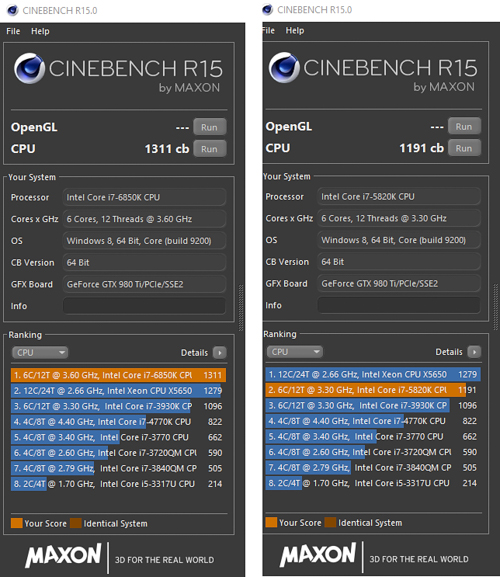
Task: Run the OpenGL test in left window
Action: click(209, 127)
